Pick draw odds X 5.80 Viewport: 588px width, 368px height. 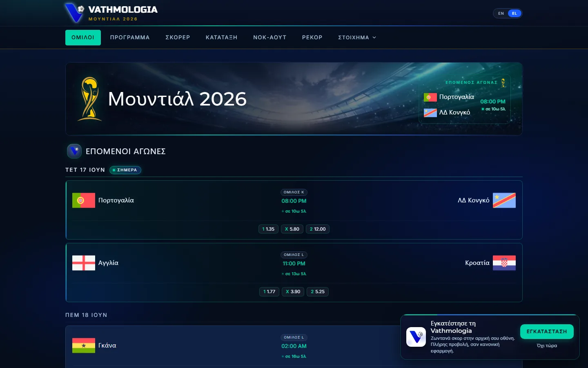(292, 229)
